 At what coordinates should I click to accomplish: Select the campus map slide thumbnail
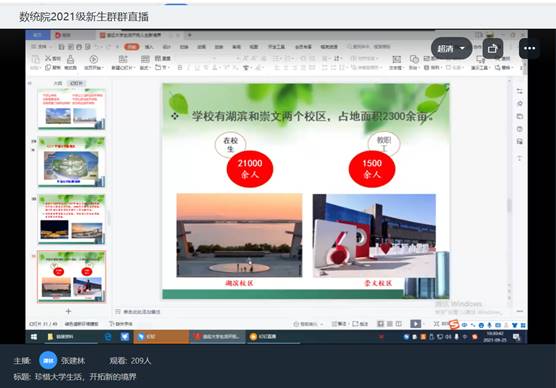pos(71,162)
